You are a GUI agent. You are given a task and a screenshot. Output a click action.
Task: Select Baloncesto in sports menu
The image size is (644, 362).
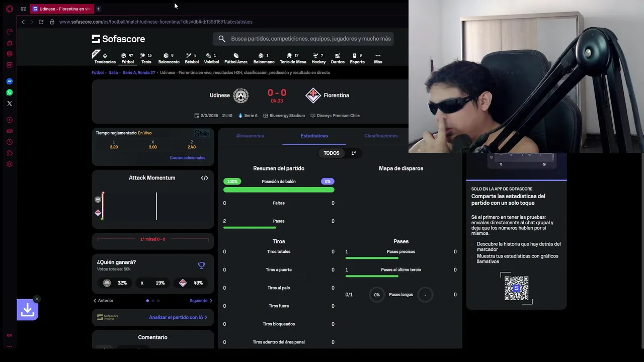point(169,58)
